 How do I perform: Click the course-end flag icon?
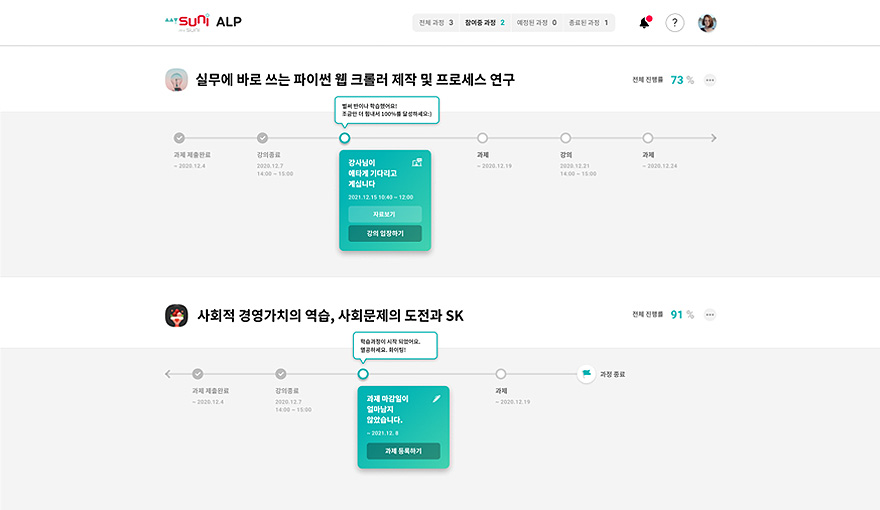coord(586,374)
